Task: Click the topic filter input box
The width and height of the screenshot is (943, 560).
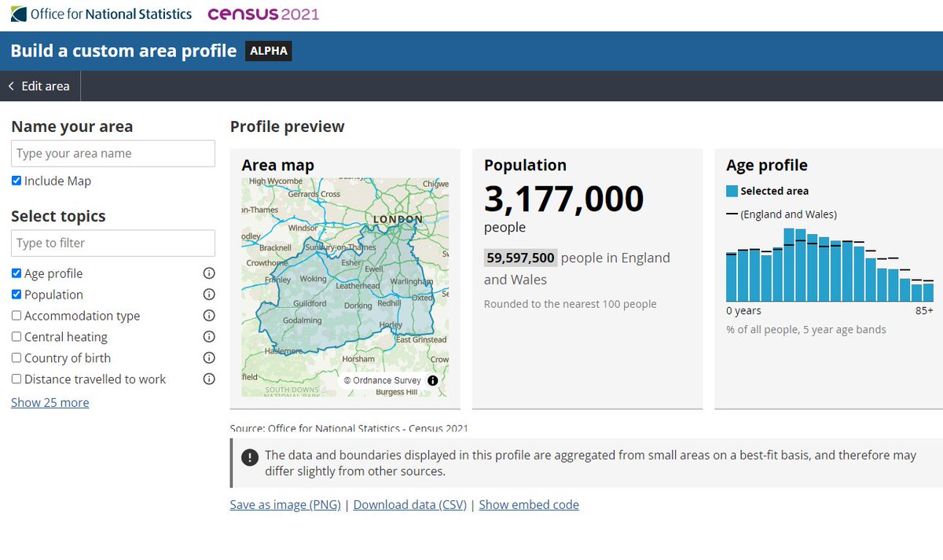Action: [x=112, y=243]
